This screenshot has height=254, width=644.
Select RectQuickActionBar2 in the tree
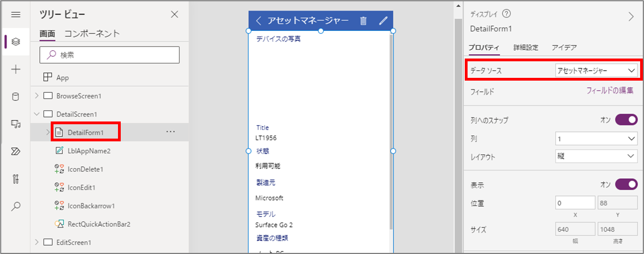(x=99, y=224)
